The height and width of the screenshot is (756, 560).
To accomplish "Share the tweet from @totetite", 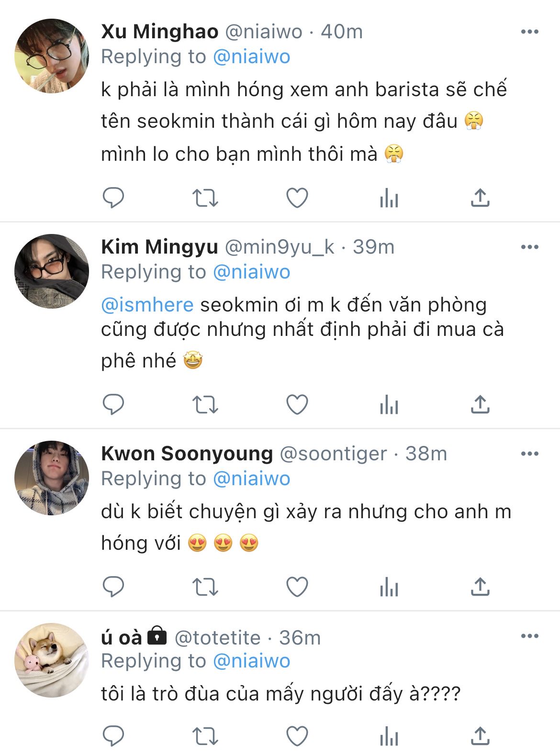I will pos(480,736).
